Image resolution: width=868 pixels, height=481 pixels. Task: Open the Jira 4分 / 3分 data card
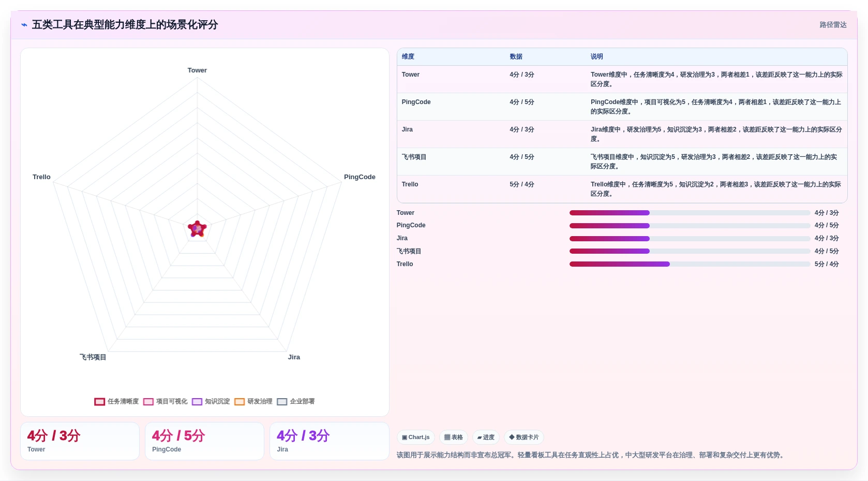click(x=329, y=441)
